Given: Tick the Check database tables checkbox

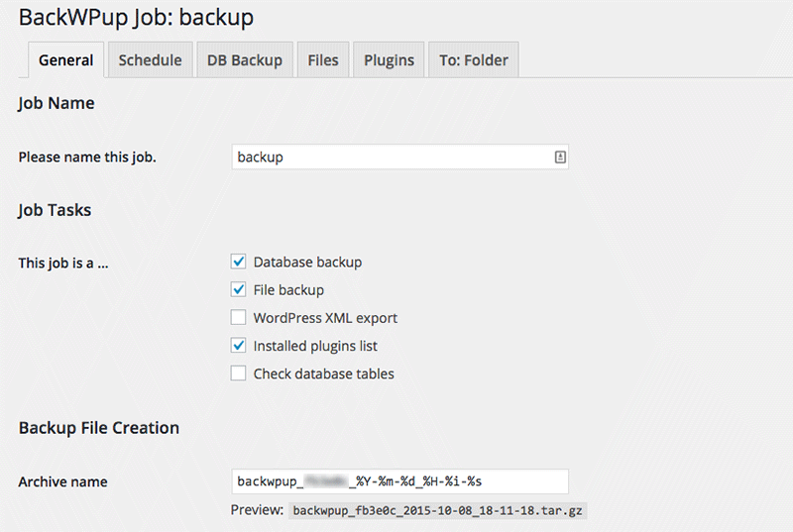Looking at the screenshot, I should [238, 373].
